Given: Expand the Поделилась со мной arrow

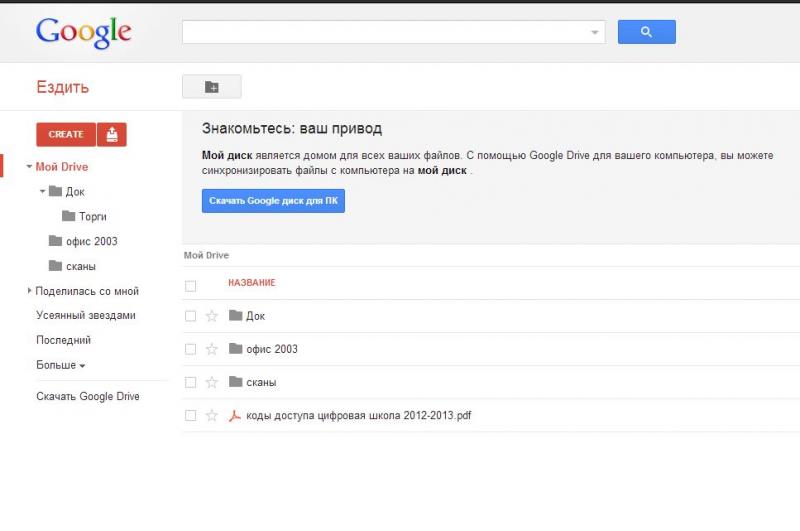Looking at the screenshot, I should tap(29, 290).
